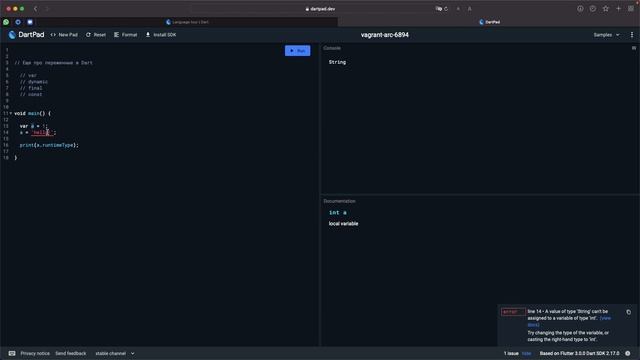The image size is (640, 360).
Task: Open a new browser tab
Action: [618, 9]
